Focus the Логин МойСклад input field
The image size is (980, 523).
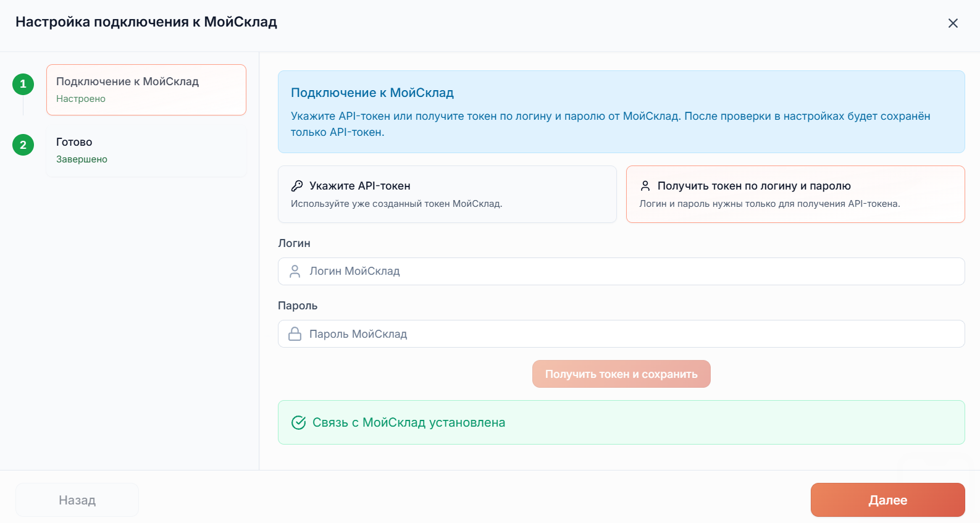621,271
